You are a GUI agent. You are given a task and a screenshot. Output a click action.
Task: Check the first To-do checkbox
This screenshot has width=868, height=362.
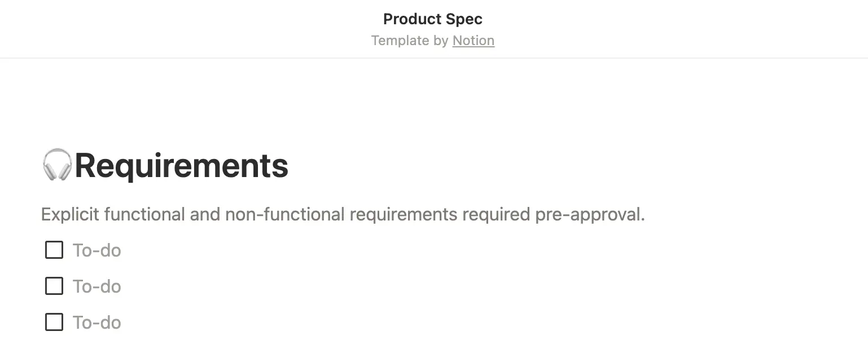coord(54,250)
